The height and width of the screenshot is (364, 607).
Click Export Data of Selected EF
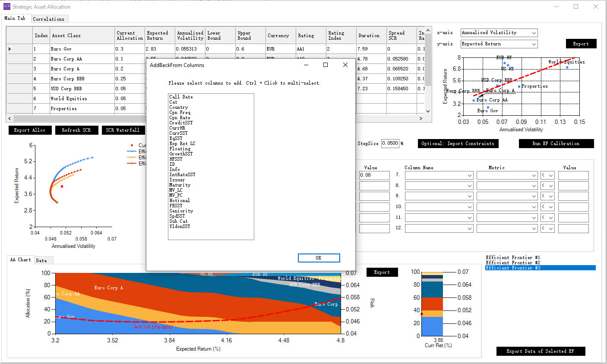click(x=541, y=351)
